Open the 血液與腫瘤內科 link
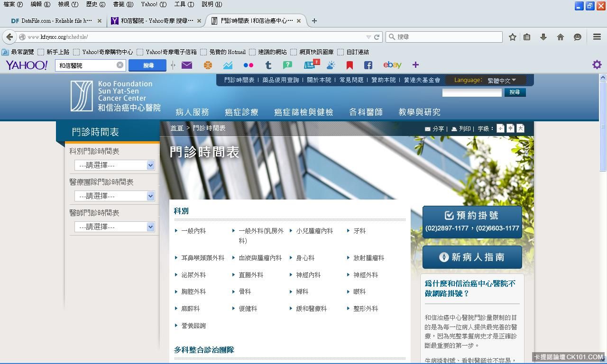Screen dimensions: 607x364 pyautogui.click(x=260, y=258)
